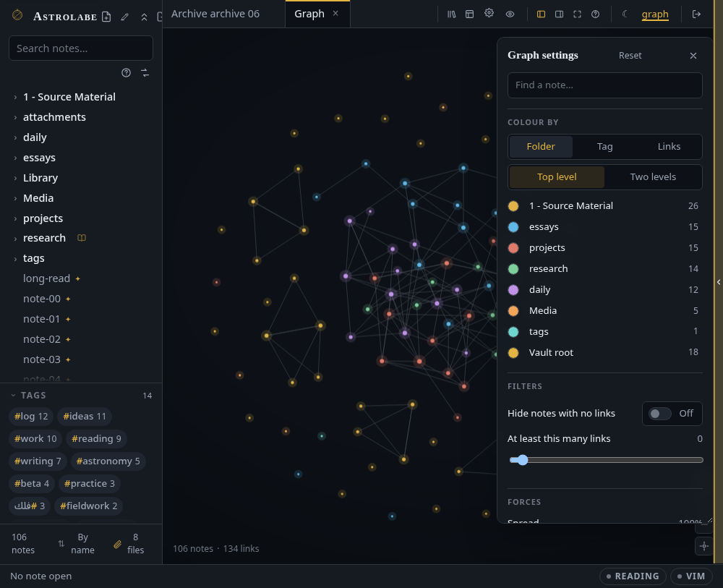
Task: Filter by #writing tag
Action: click(38, 461)
